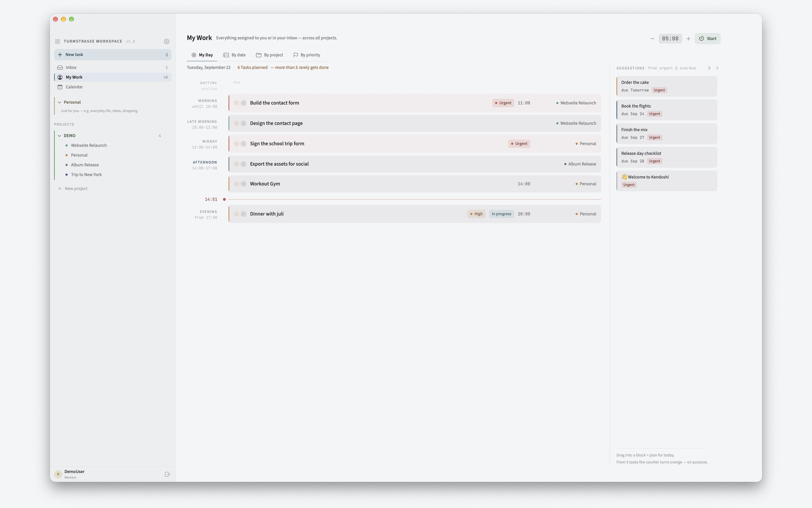Click the sun icon on Design the contact page

(236, 123)
